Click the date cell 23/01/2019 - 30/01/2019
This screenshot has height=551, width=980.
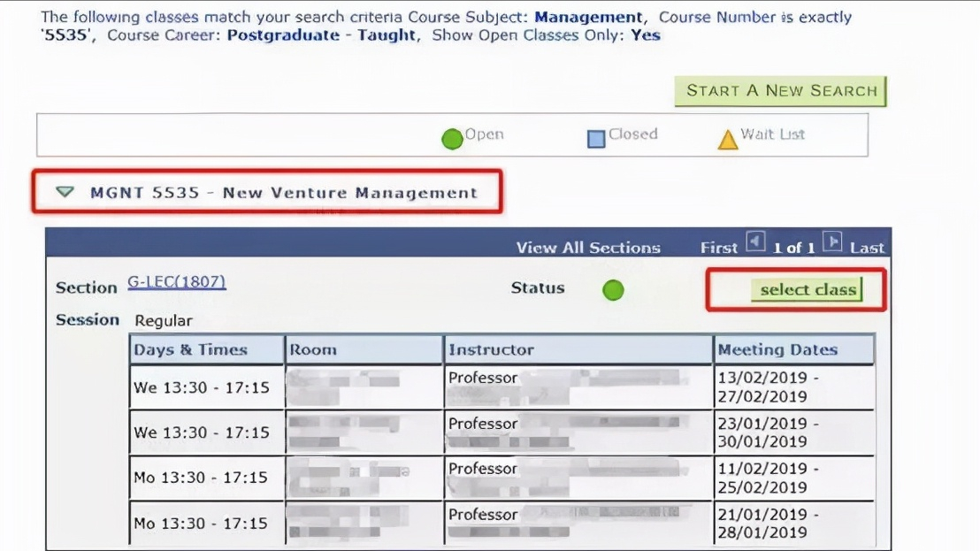(793, 432)
